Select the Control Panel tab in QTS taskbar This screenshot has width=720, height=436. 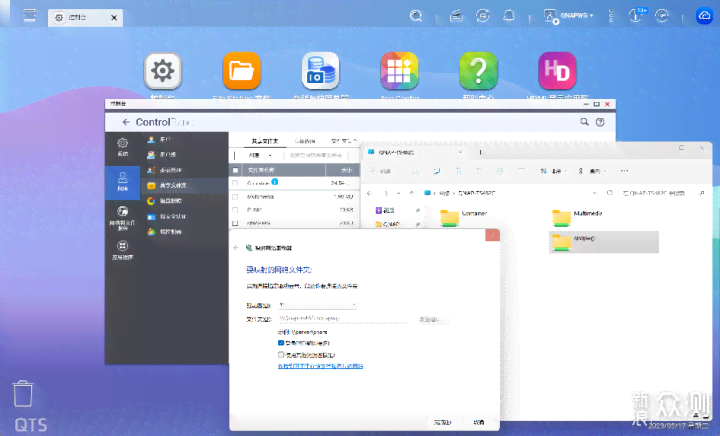pos(85,17)
